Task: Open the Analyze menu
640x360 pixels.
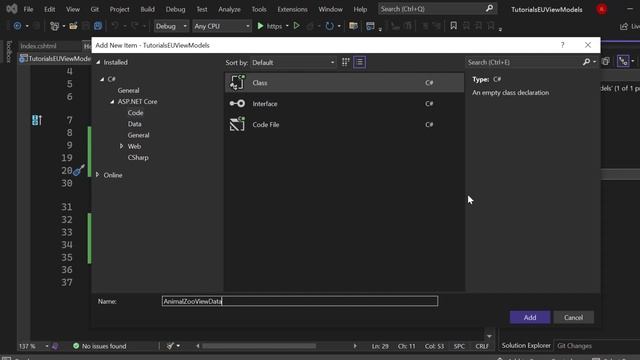Action: click(229, 9)
